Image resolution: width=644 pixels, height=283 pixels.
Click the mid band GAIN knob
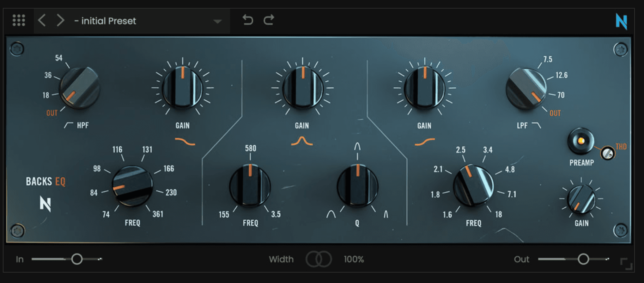pos(302,88)
